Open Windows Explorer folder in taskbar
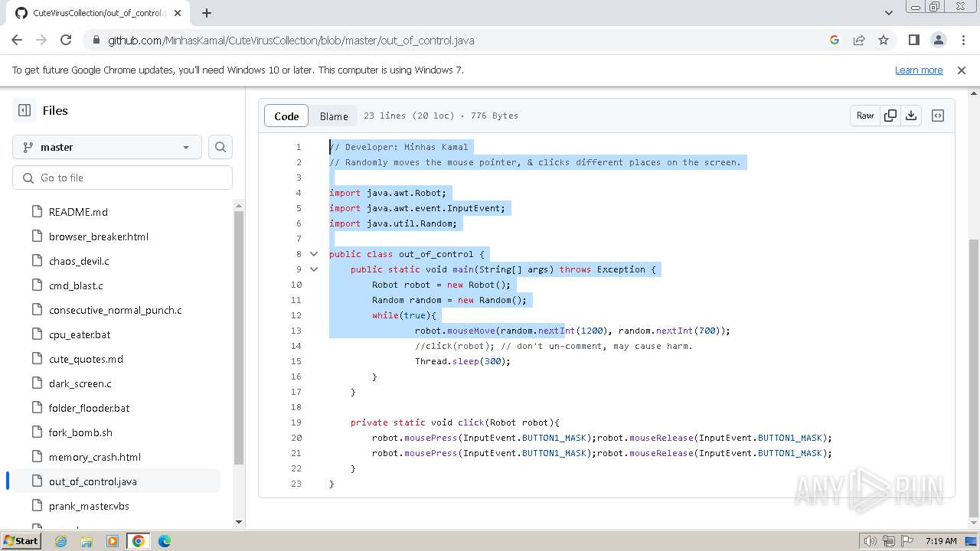 click(x=87, y=541)
